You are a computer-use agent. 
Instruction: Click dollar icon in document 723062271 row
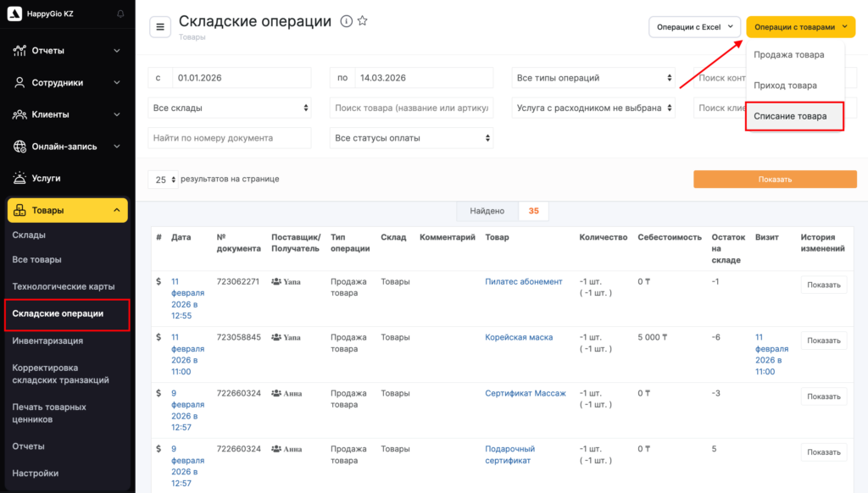(x=159, y=282)
